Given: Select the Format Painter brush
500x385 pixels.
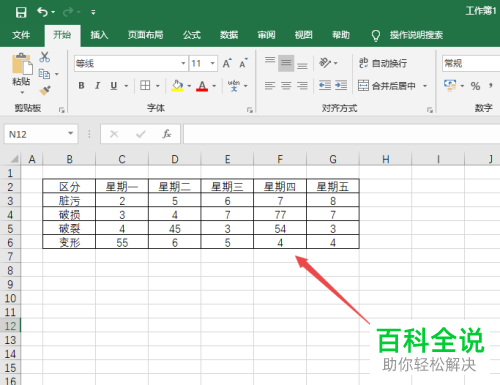Looking at the screenshot, I should pyautogui.click(x=45, y=90).
